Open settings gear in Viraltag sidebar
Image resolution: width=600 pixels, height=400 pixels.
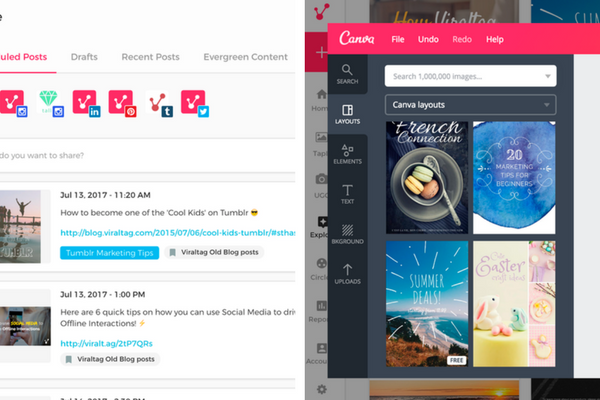point(322,389)
